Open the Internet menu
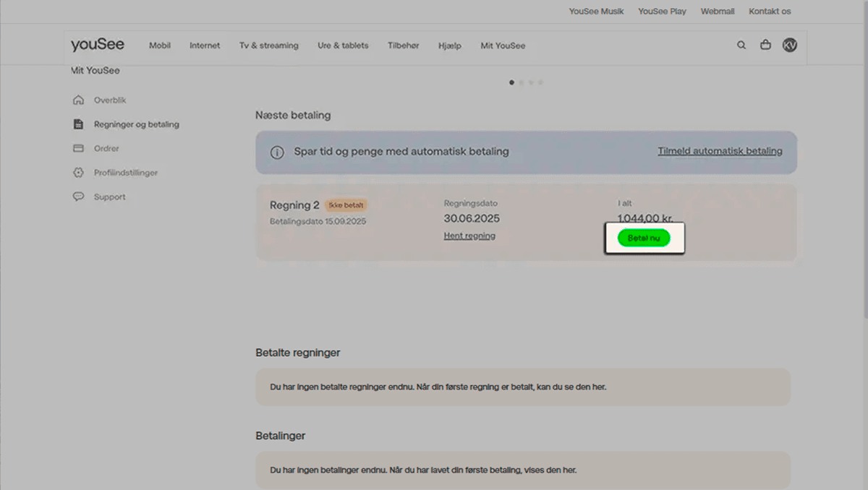 click(x=205, y=46)
